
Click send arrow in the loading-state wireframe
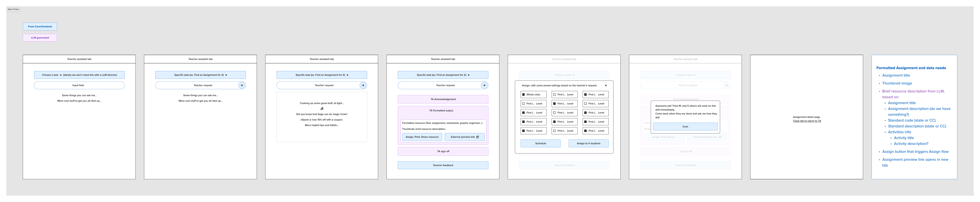point(363,85)
